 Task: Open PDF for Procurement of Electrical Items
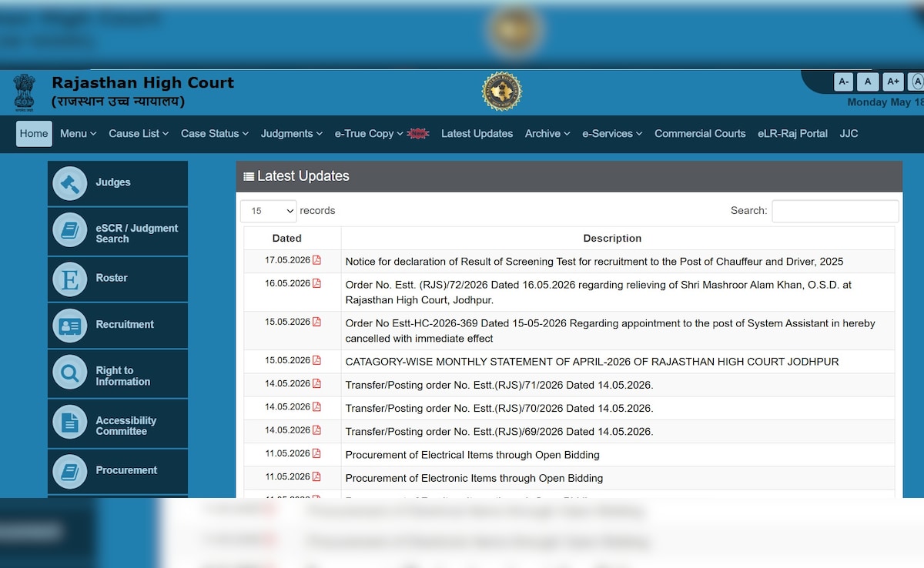[x=316, y=453]
